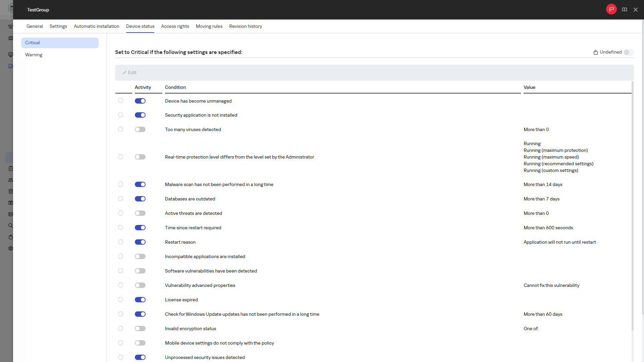The height and width of the screenshot is (362, 644).
Task: Select the Databases are outdated row radio
Action: [x=120, y=199]
